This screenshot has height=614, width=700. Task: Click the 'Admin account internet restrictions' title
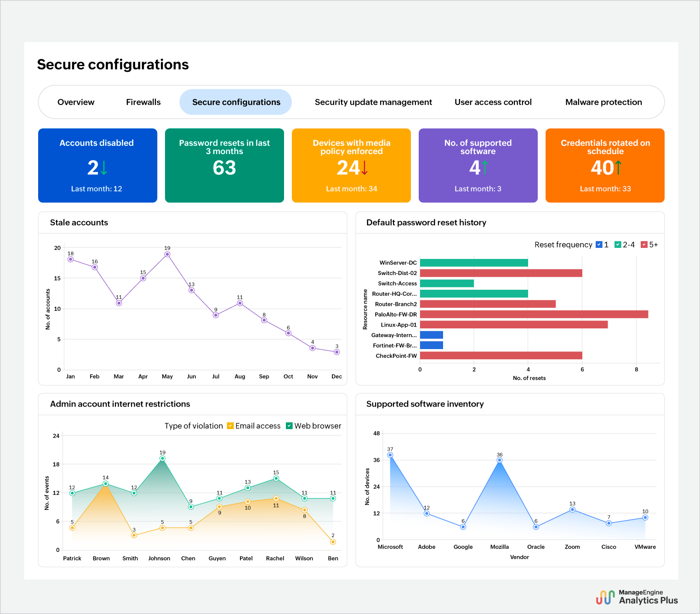click(x=120, y=404)
